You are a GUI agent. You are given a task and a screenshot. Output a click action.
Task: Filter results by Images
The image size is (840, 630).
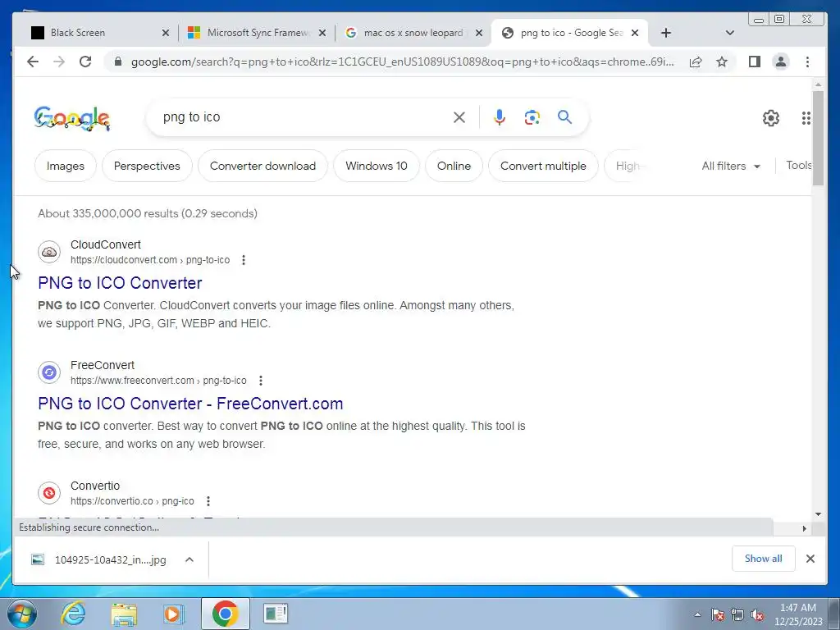tap(66, 166)
